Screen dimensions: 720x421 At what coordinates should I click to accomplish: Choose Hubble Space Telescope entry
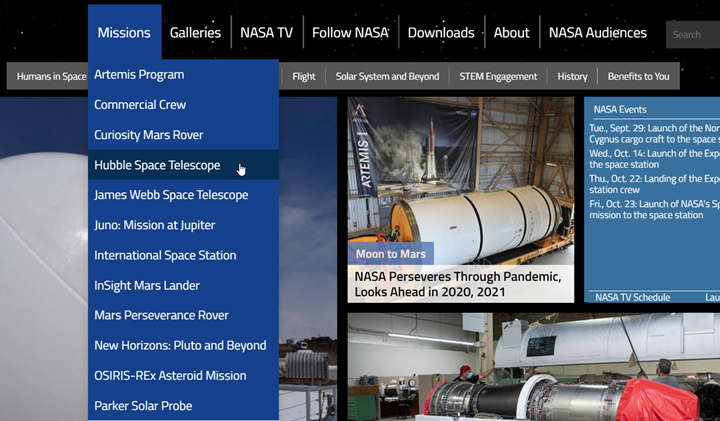183,165
